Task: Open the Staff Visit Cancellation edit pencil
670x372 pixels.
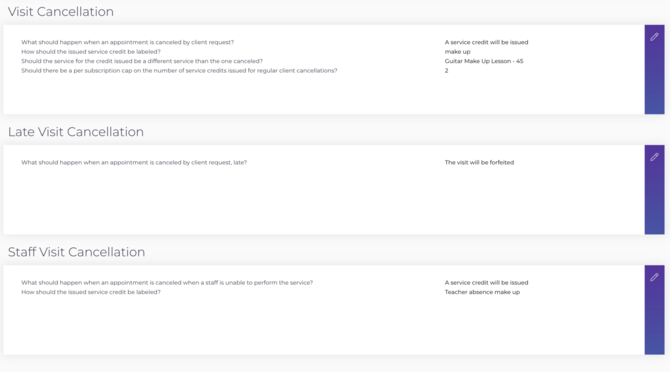Action: click(654, 277)
